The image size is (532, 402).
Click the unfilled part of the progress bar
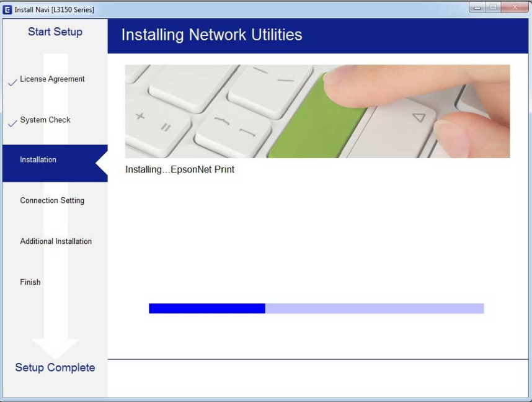coord(374,308)
